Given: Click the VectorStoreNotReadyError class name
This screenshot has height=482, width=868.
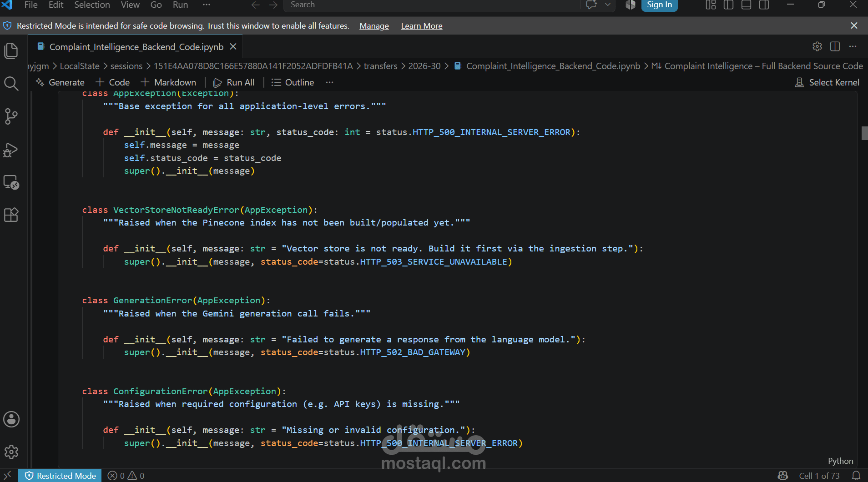Looking at the screenshot, I should [x=176, y=210].
